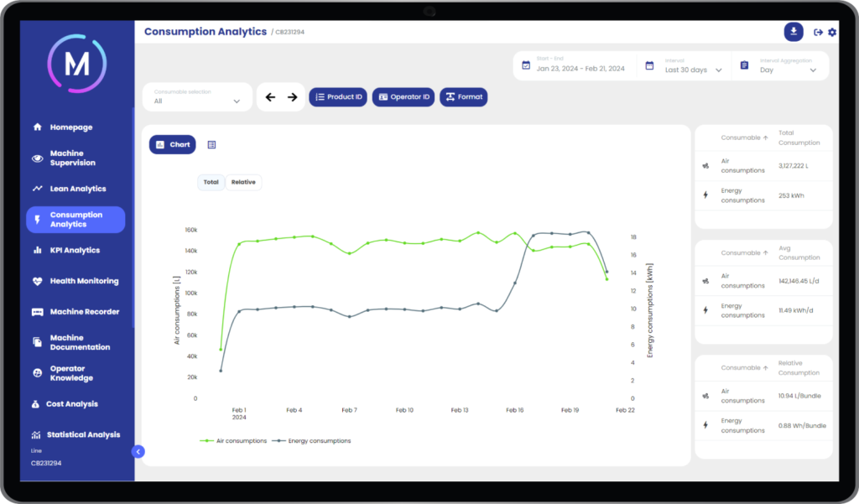Click the Operator ID button
Screen dimensions: 859x504
[403, 97]
